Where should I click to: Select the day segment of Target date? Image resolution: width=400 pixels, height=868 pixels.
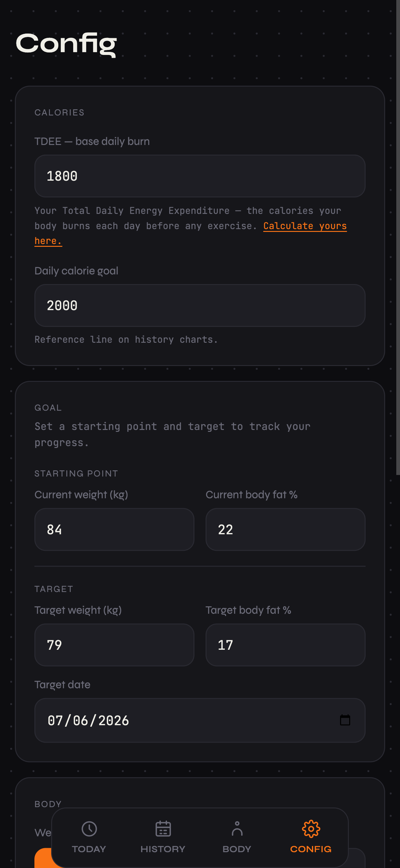81,721
